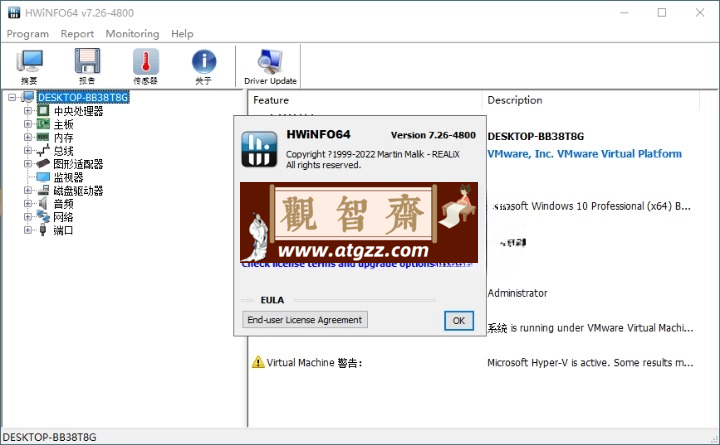The height and width of the screenshot is (445, 720).
Task: Open the Program menu
Action: pos(28,34)
